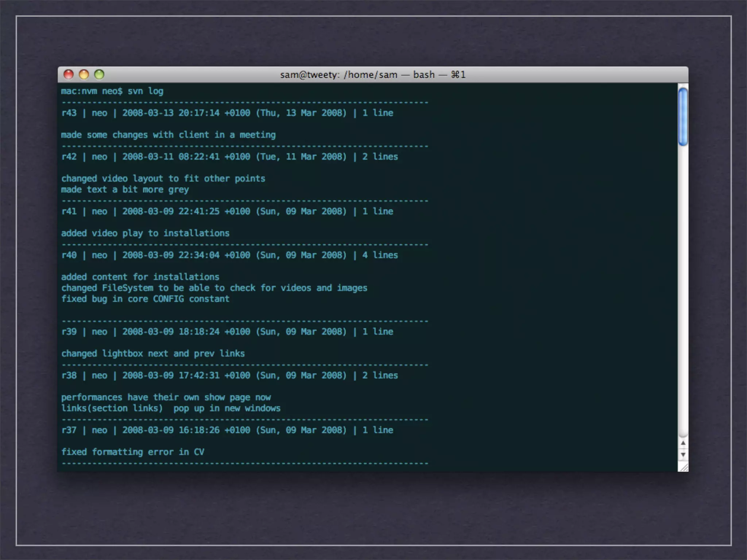The image size is (747, 560).
Task: Click the green zoom window button
Action: [99, 75]
